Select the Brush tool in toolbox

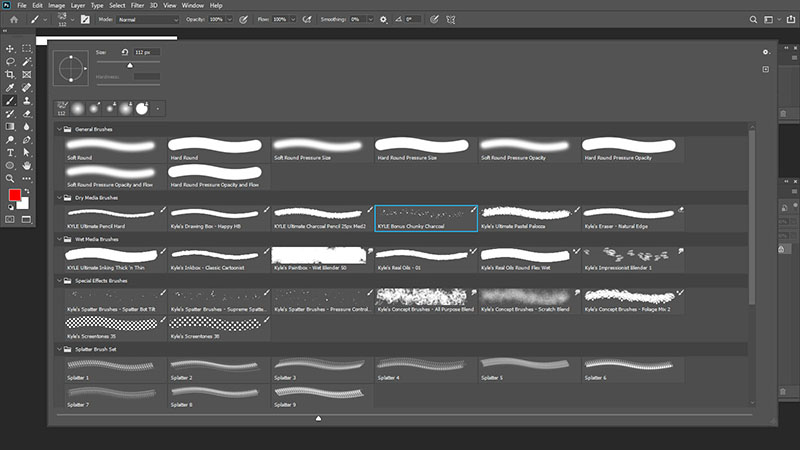coord(10,101)
